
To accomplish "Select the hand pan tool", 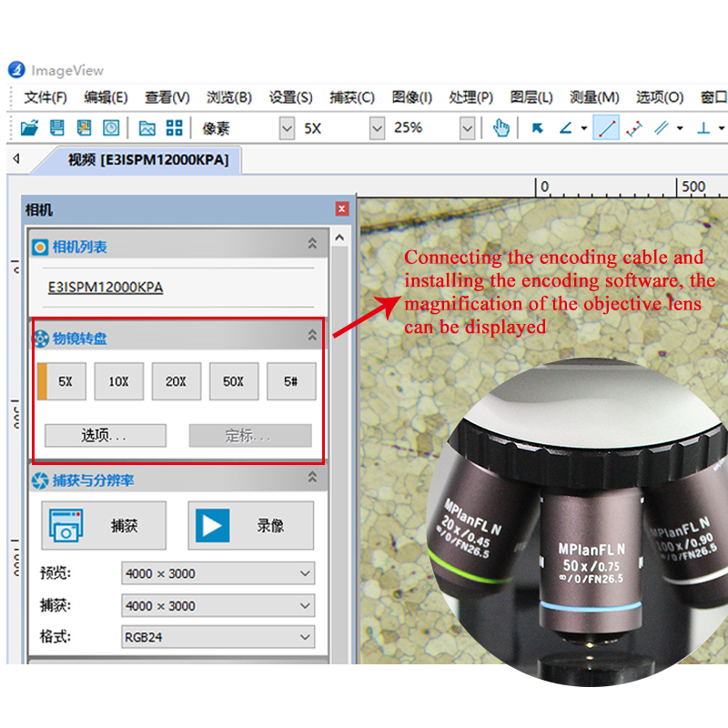I will [500, 128].
